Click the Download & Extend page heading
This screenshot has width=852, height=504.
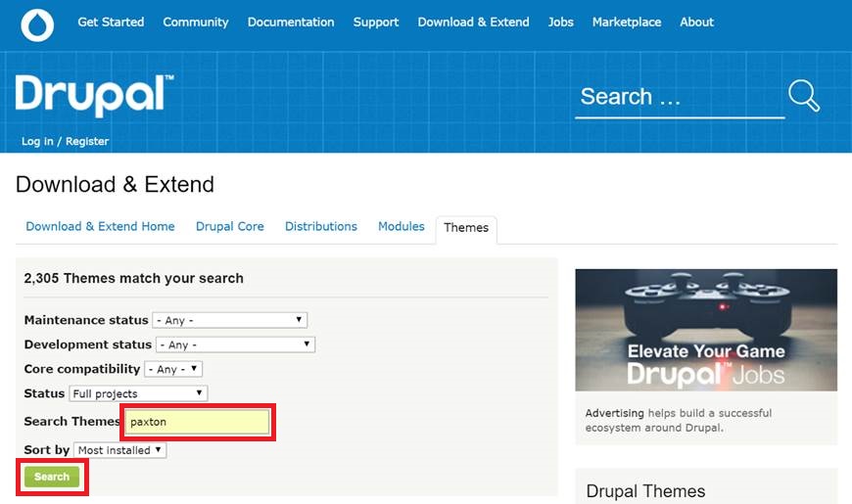[x=115, y=185]
